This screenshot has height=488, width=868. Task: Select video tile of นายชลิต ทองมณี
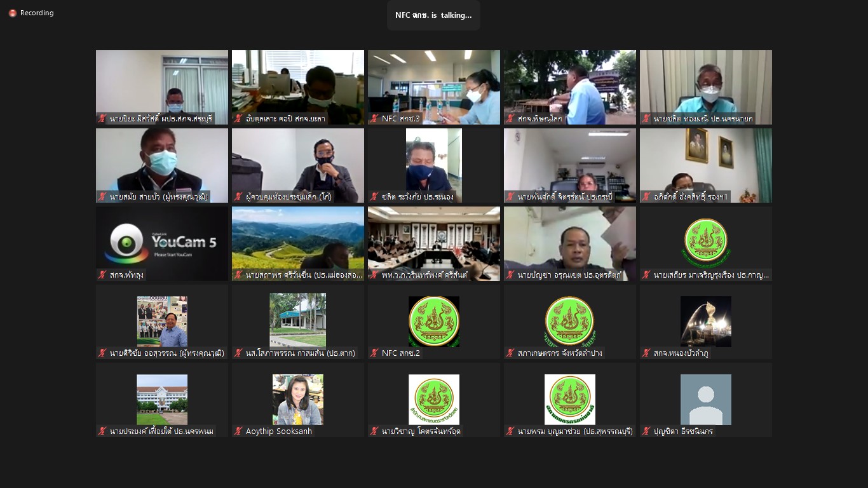point(706,87)
